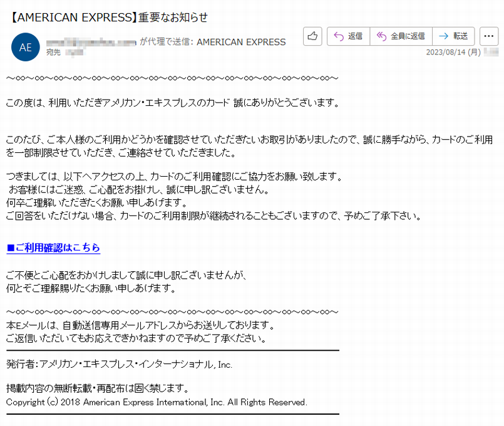Click the 掲載内容の無断転載 notice line
This screenshot has width=504, height=426.
click(98, 388)
